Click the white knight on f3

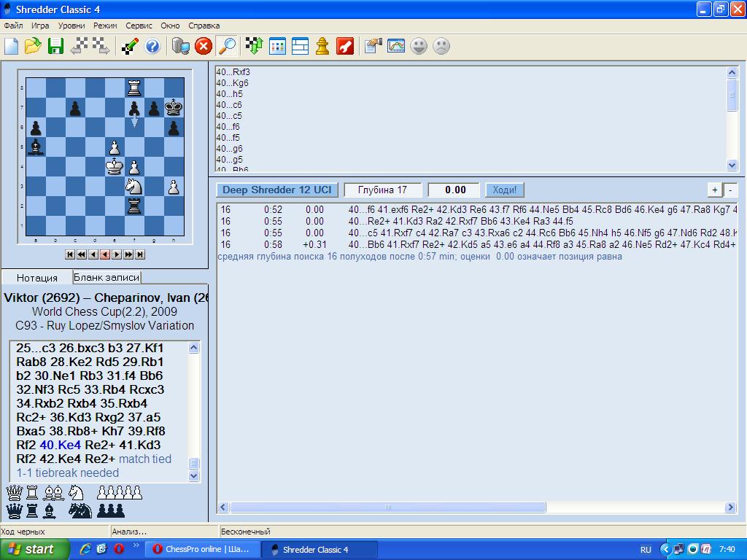(x=134, y=187)
